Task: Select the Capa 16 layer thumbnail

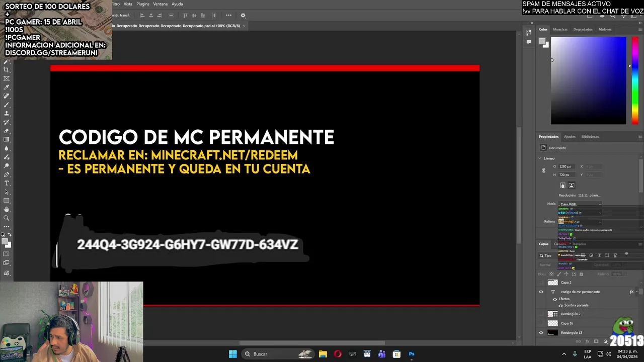Action: click(x=552, y=323)
